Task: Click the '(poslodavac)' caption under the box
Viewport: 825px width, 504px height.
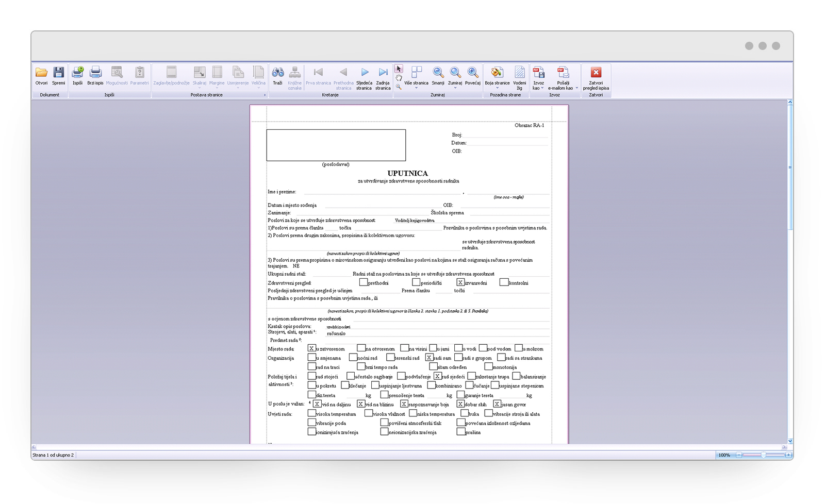Action: point(336,164)
